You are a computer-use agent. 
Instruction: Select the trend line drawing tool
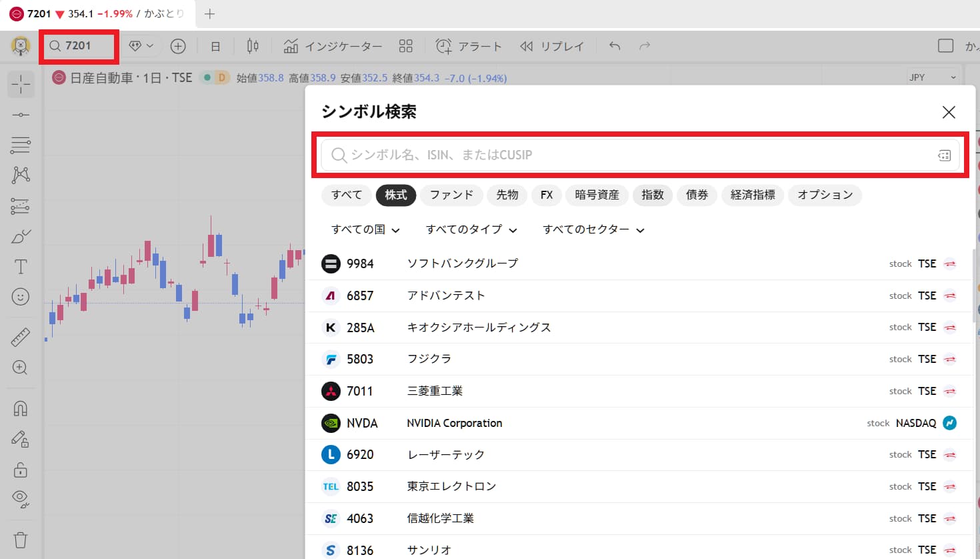[21, 113]
